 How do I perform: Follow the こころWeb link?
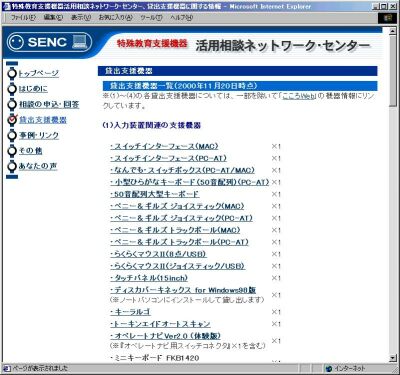coord(299,96)
